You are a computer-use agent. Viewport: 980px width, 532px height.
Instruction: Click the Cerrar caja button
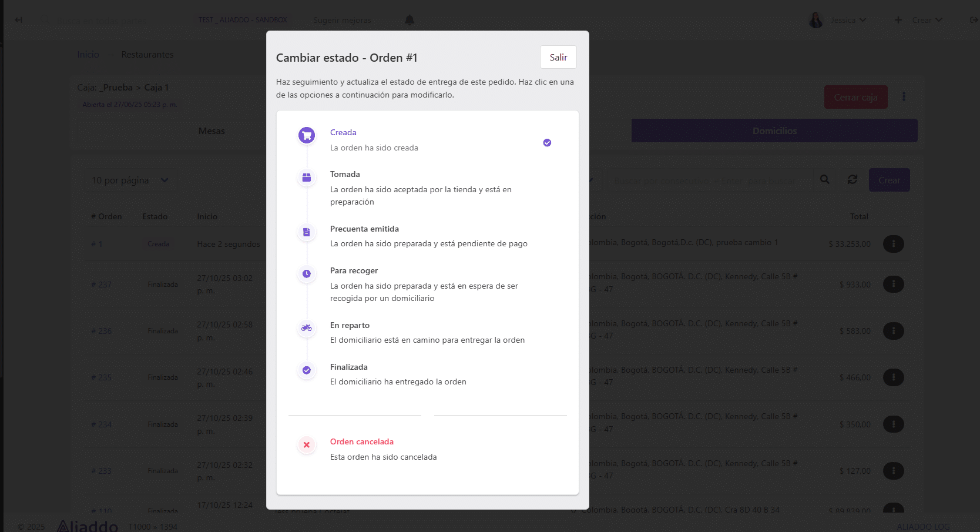[x=855, y=98]
